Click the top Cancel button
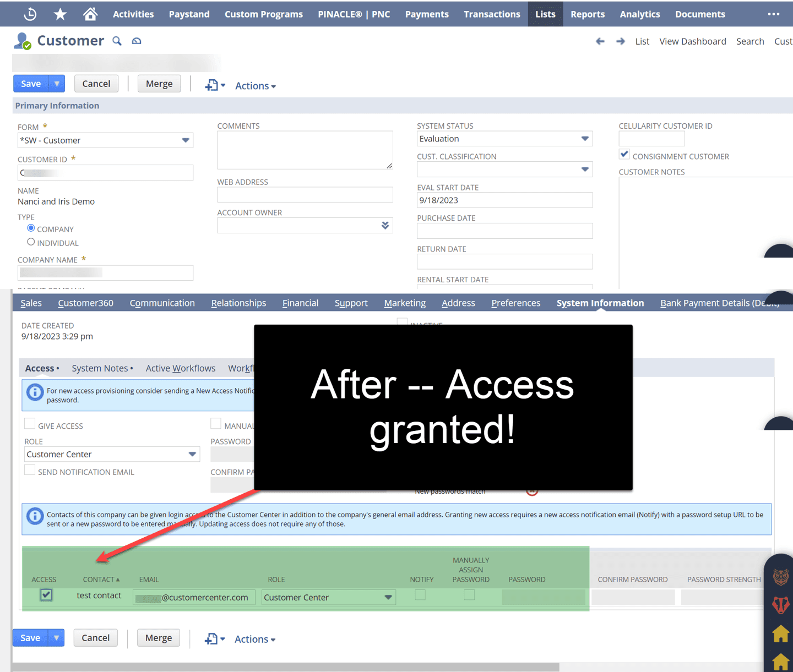Viewport: 793px width, 672px height. [x=96, y=84]
